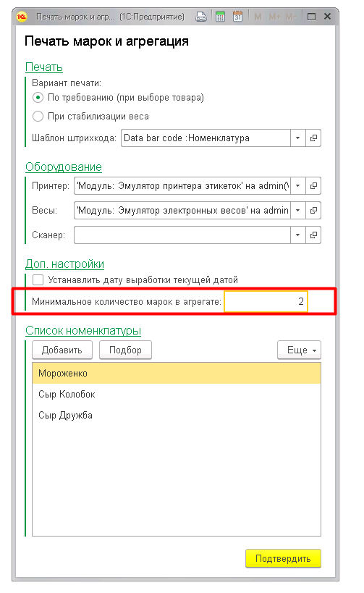Click the M+ memory add button
Image resolution: width=364 pixels, height=593 pixels.
click(275, 17)
